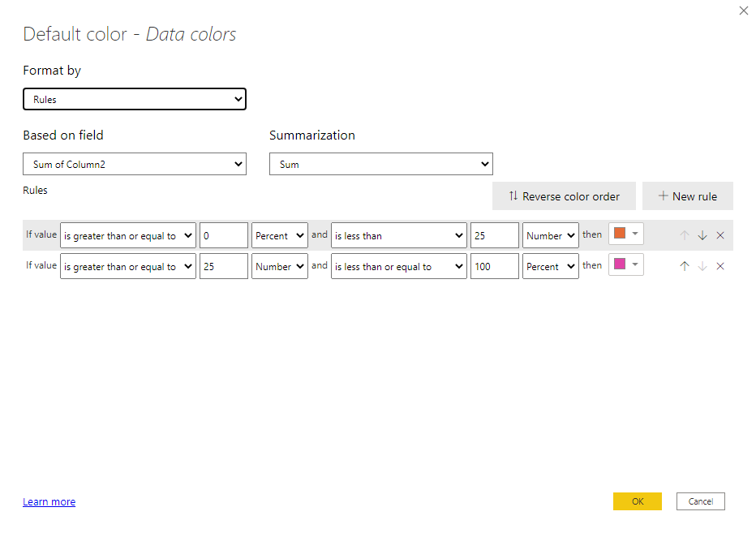Click second rule's maximum value field showing 100
The height and width of the screenshot is (533, 756).
pyautogui.click(x=495, y=266)
